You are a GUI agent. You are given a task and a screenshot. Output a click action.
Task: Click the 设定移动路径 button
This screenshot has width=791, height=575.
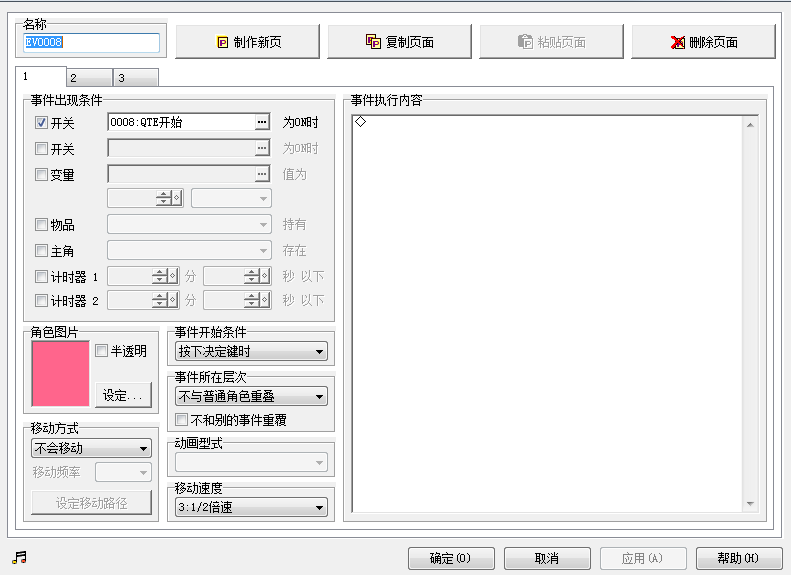click(91, 503)
